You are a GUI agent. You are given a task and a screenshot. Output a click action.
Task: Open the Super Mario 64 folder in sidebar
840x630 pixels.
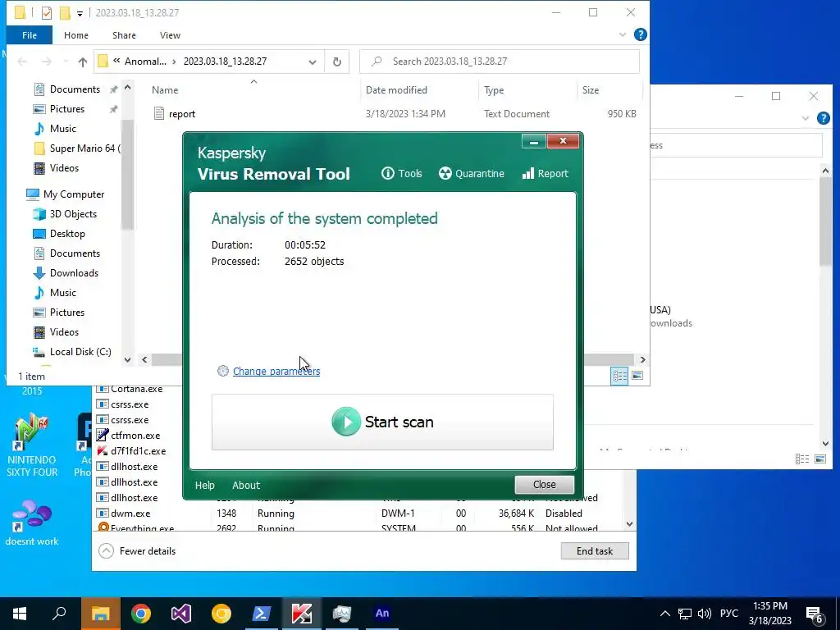pos(77,148)
